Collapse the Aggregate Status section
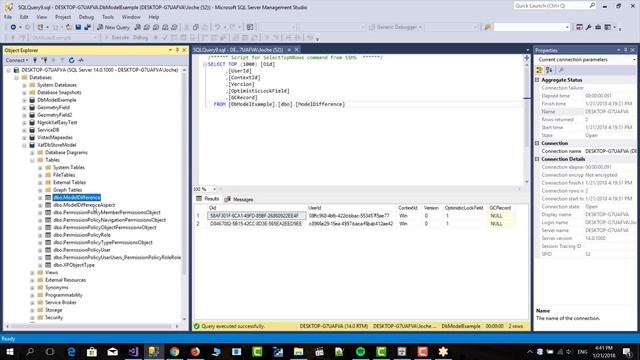This screenshot has height=360, width=640. click(x=537, y=80)
